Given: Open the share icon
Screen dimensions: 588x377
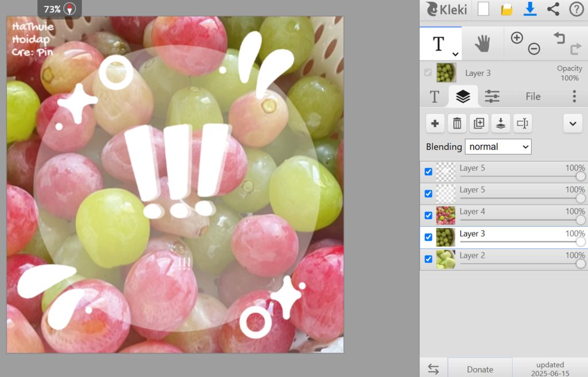Looking at the screenshot, I should [x=553, y=9].
